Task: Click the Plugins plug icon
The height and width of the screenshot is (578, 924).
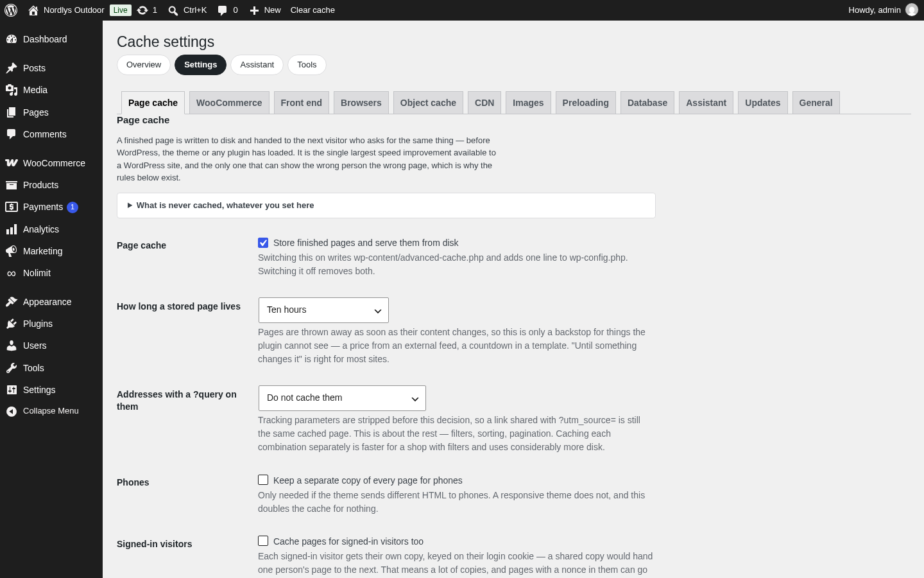Action: [x=12, y=324]
